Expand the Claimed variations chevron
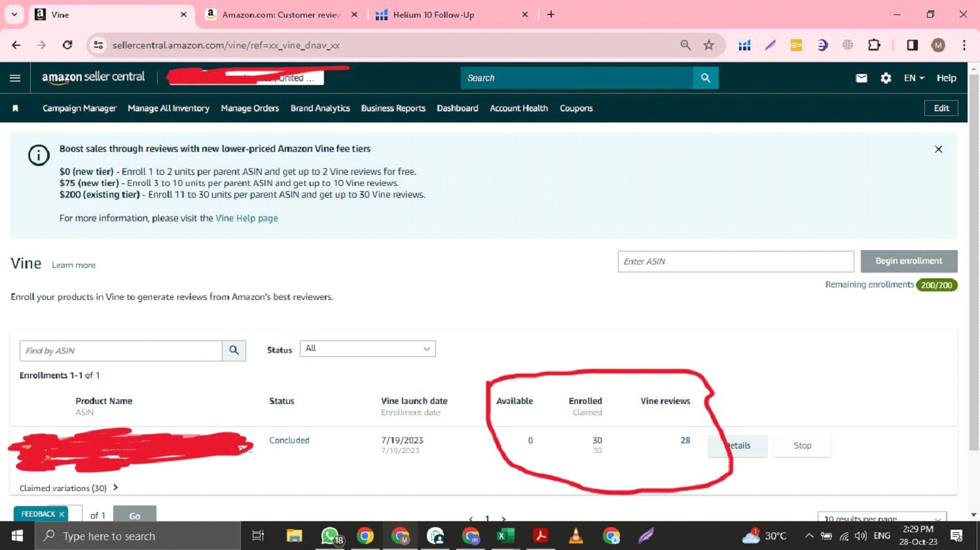The image size is (980, 550). pos(115,488)
